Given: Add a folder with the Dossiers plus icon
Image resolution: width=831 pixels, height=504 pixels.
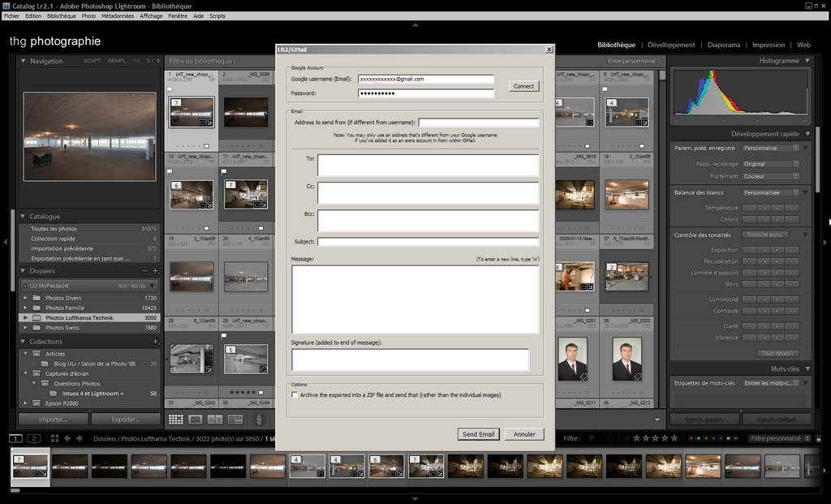Looking at the screenshot, I should pyautogui.click(x=156, y=271).
